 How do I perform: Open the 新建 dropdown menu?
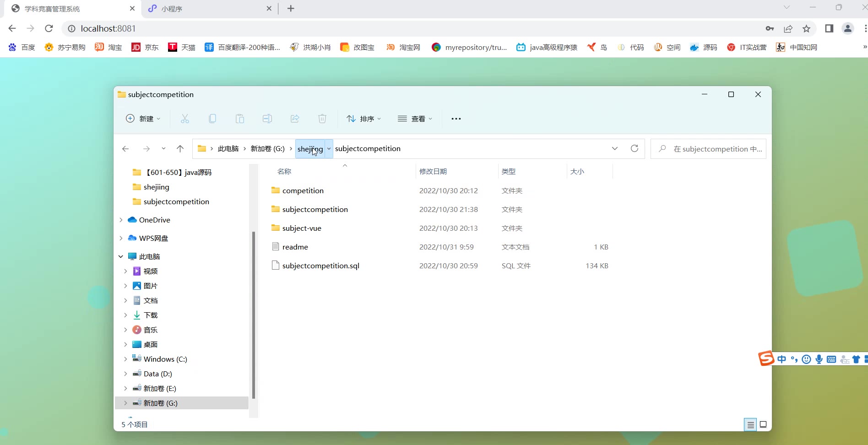(x=143, y=119)
